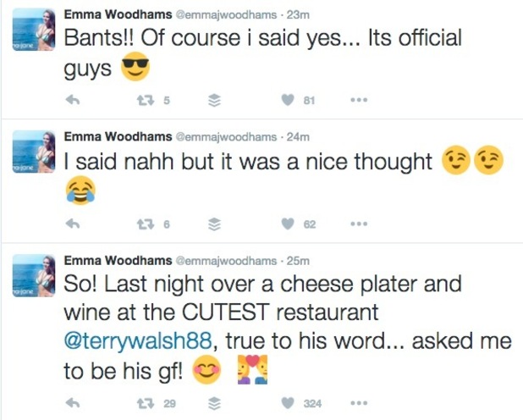This screenshot has width=523, height=420.
Task: Reply to the 'Bants!!' tweet
Action: [x=73, y=100]
